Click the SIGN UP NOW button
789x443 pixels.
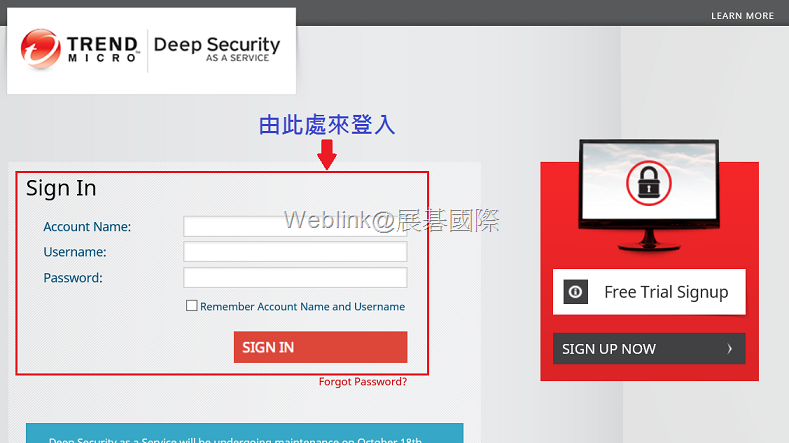(649, 348)
